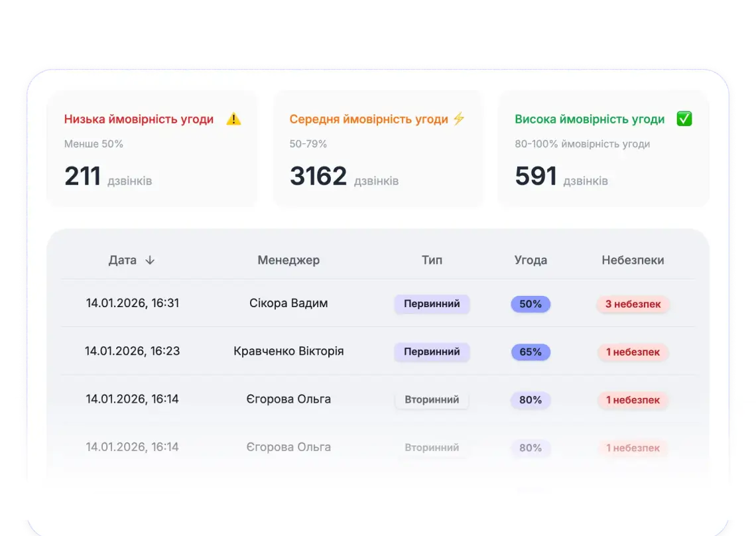Open the 211 дзвінків count
Image resolution: width=756 pixels, height=536 pixels.
pyautogui.click(x=109, y=175)
